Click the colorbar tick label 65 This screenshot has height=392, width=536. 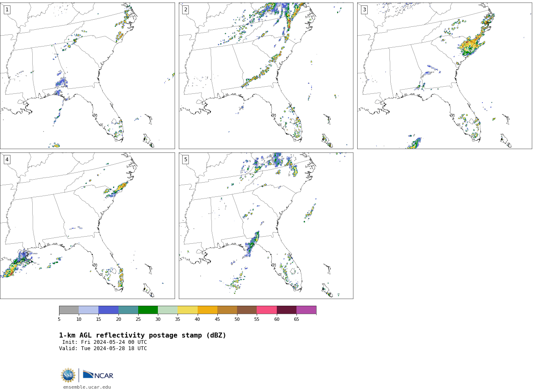click(x=296, y=320)
